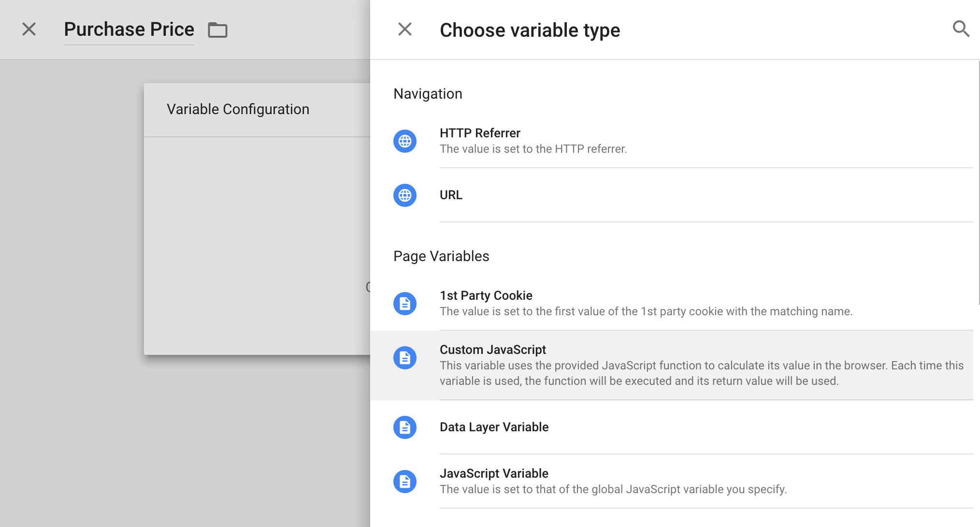Choose 1st Party Cookie variable type
The width and height of the screenshot is (980, 527).
point(672,304)
